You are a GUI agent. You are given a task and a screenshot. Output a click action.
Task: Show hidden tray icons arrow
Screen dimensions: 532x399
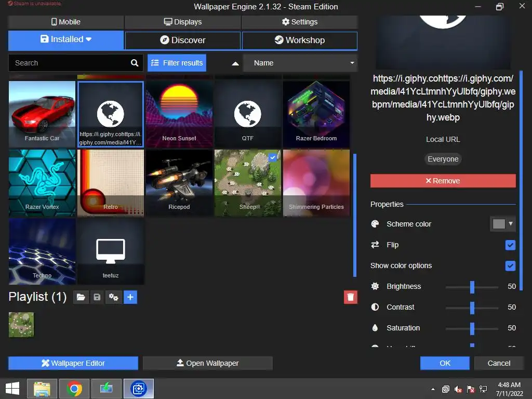pyautogui.click(x=433, y=389)
